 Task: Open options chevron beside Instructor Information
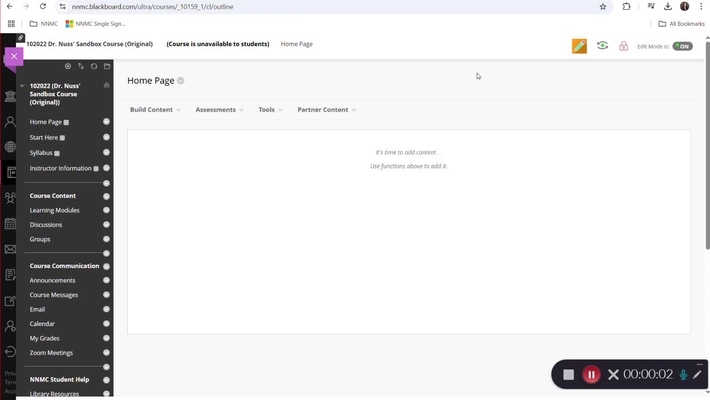[106, 168]
